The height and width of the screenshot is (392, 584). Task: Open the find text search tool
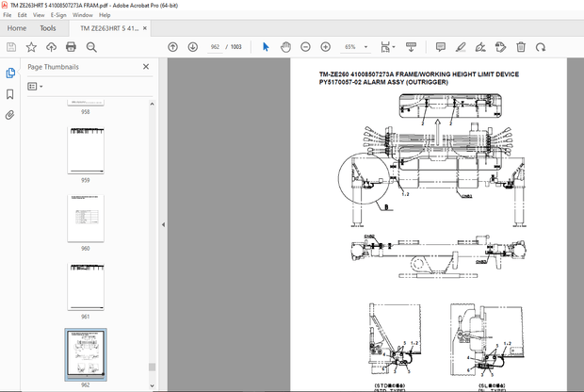point(91,47)
